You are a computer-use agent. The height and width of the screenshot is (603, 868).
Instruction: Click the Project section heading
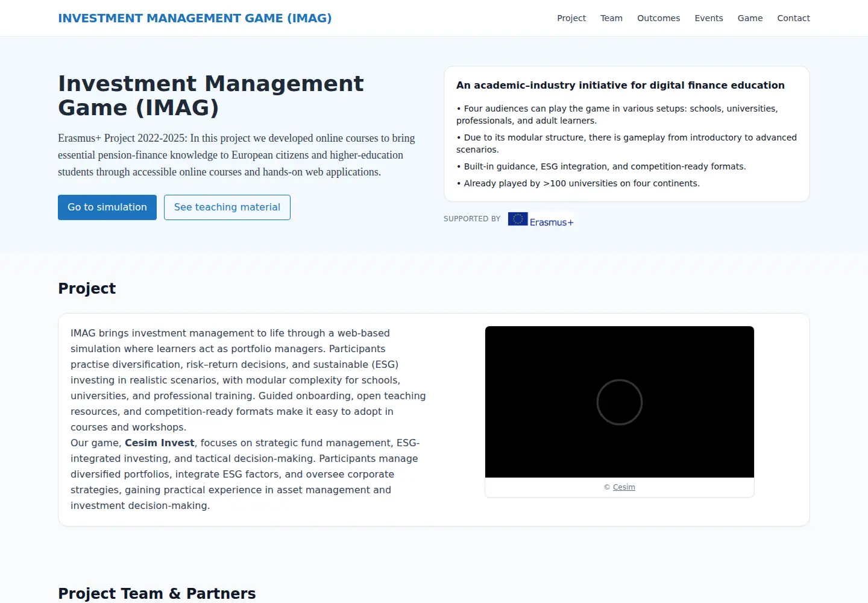pos(87,288)
